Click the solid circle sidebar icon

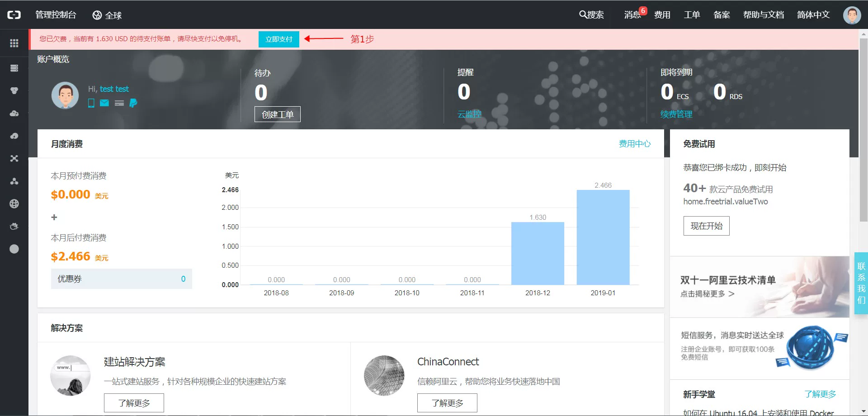click(14, 249)
